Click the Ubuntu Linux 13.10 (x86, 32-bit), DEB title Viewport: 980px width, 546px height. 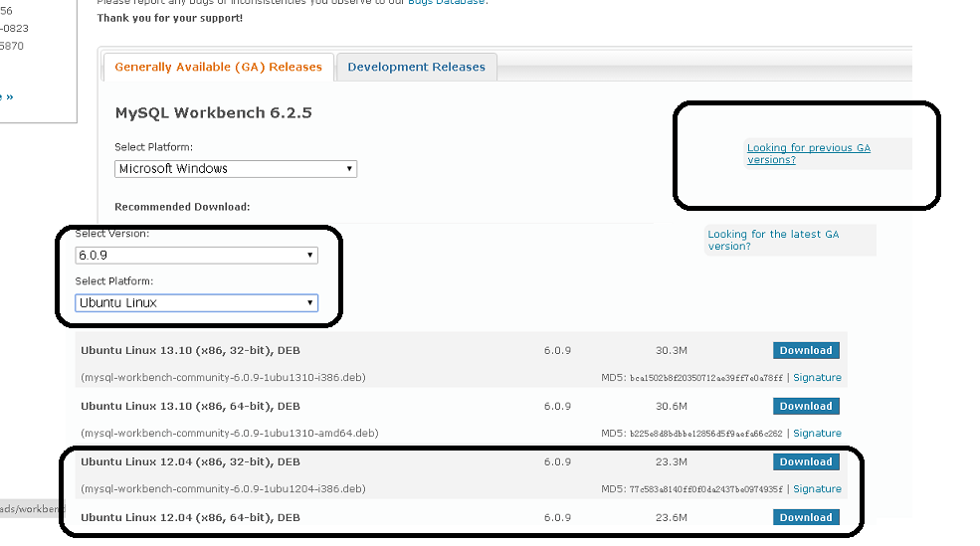click(x=190, y=350)
